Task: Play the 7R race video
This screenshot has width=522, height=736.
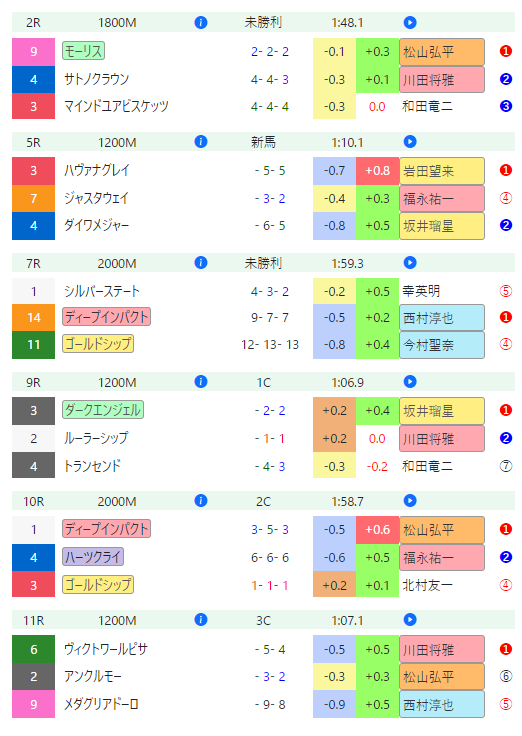Action: [410, 263]
